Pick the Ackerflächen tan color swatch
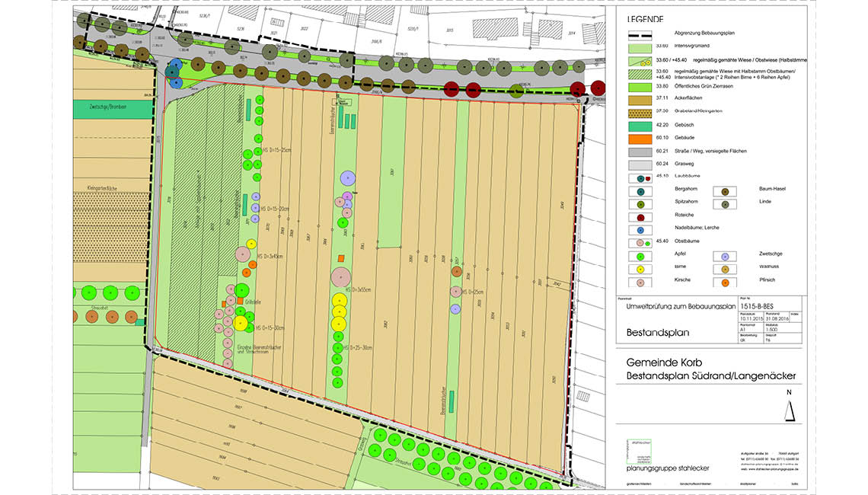 pyautogui.click(x=641, y=98)
